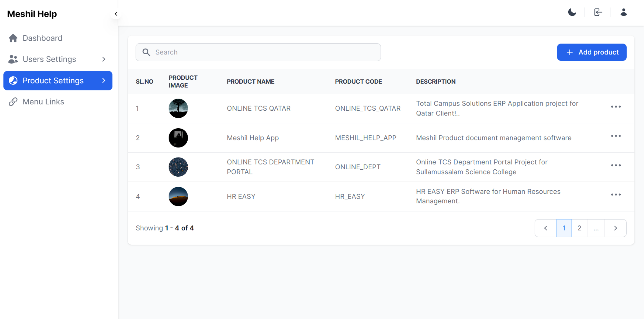
Task: Open actions menu for HR EASY
Action: 616,195
